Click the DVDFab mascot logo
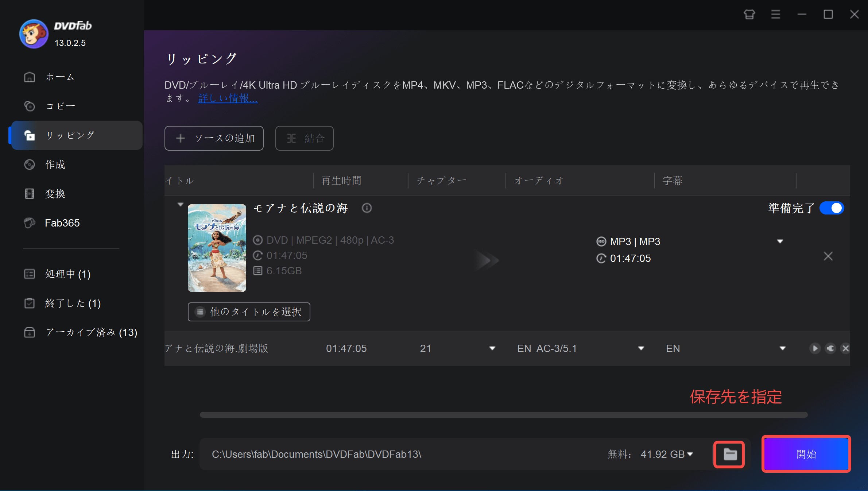The image size is (868, 491). point(34,34)
